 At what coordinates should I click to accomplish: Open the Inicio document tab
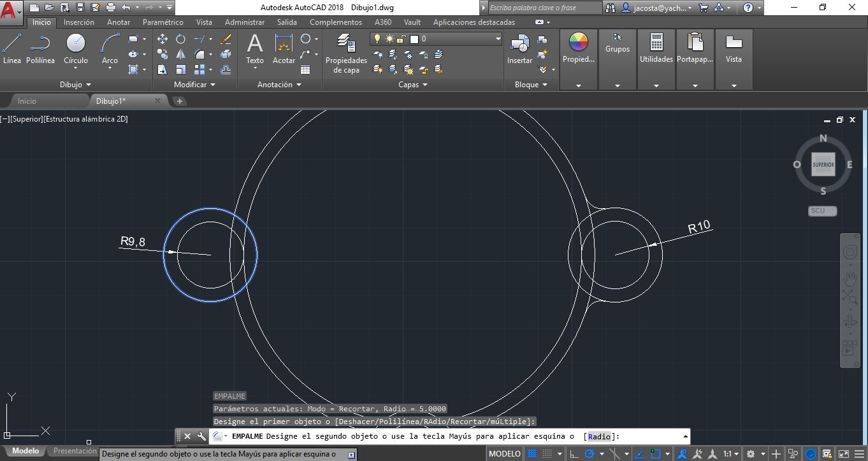click(27, 101)
